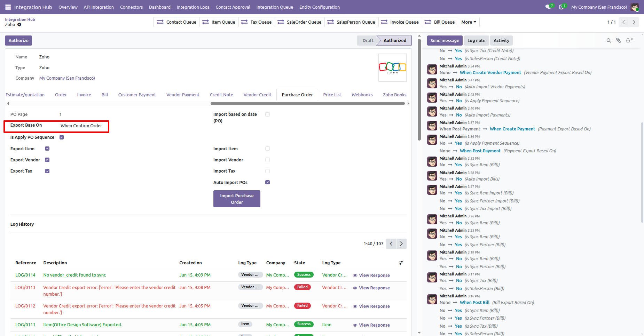Open log table column settings icon

coord(401,263)
